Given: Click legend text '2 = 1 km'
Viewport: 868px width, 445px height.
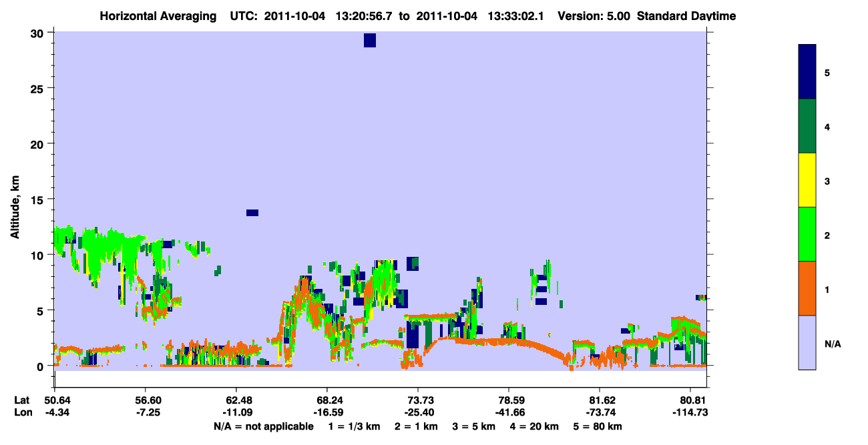Looking at the screenshot, I should tap(416, 426).
